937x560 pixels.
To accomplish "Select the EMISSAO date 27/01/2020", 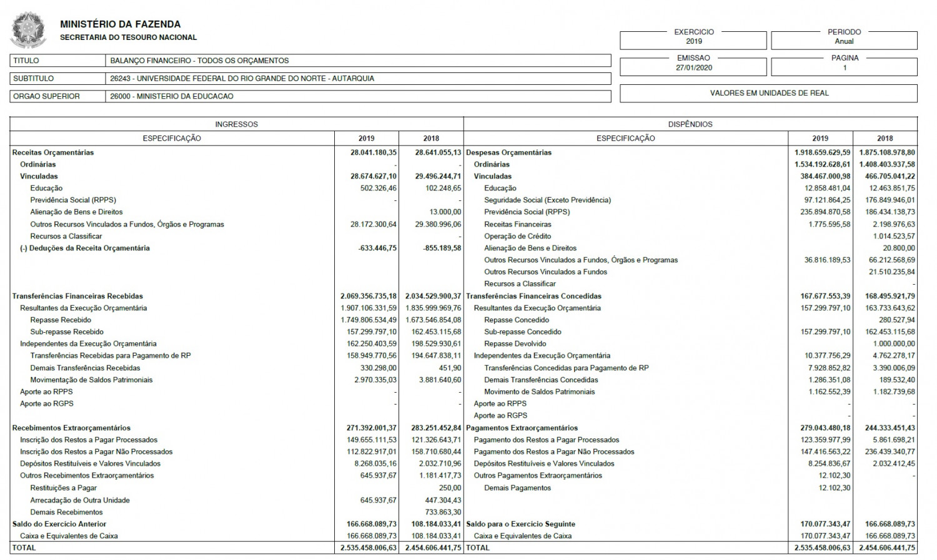I will tap(693, 67).
